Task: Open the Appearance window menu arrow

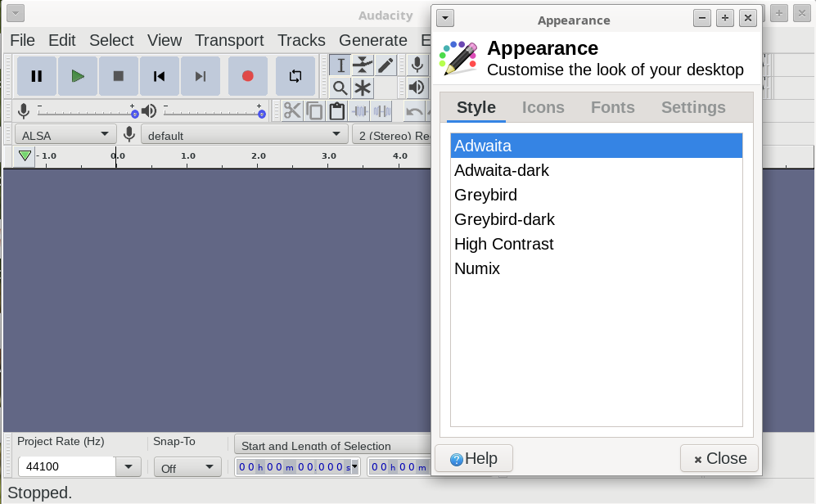Action: [x=445, y=18]
